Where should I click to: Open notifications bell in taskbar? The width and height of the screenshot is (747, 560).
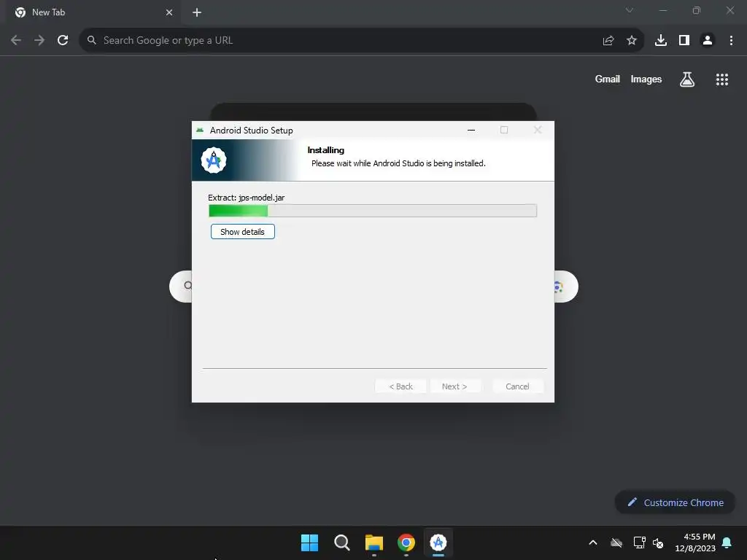click(727, 542)
